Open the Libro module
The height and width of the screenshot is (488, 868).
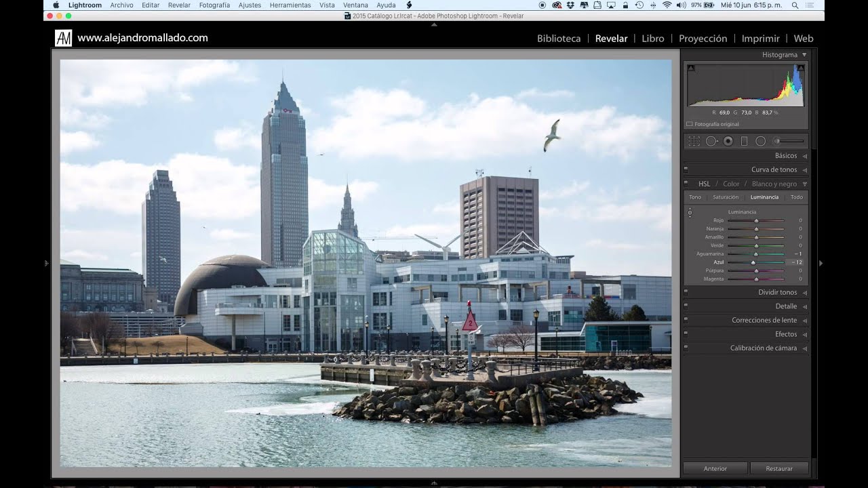coord(653,39)
